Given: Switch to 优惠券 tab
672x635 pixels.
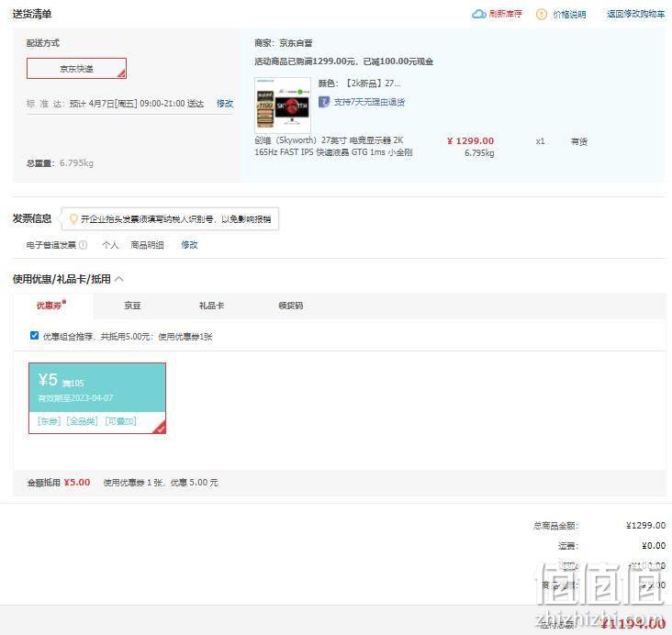Looking at the screenshot, I should click(x=51, y=306).
